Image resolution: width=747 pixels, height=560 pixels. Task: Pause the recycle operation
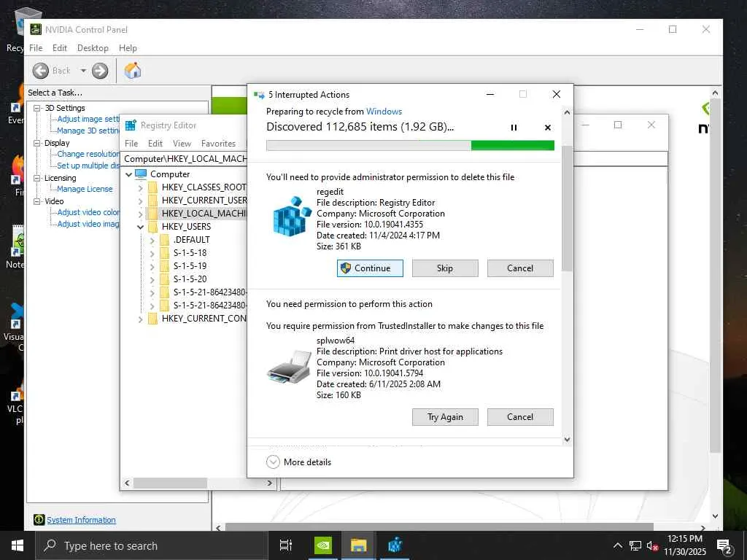(x=514, y=128)
